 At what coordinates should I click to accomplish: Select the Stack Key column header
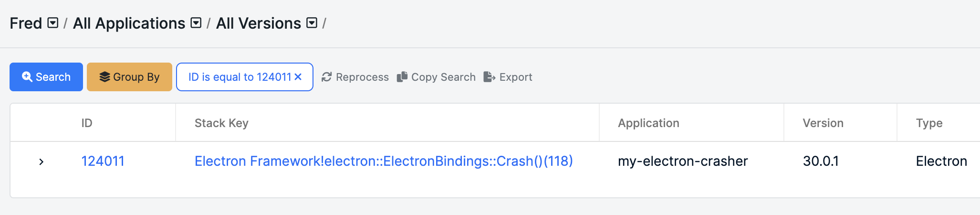point(221,123)
